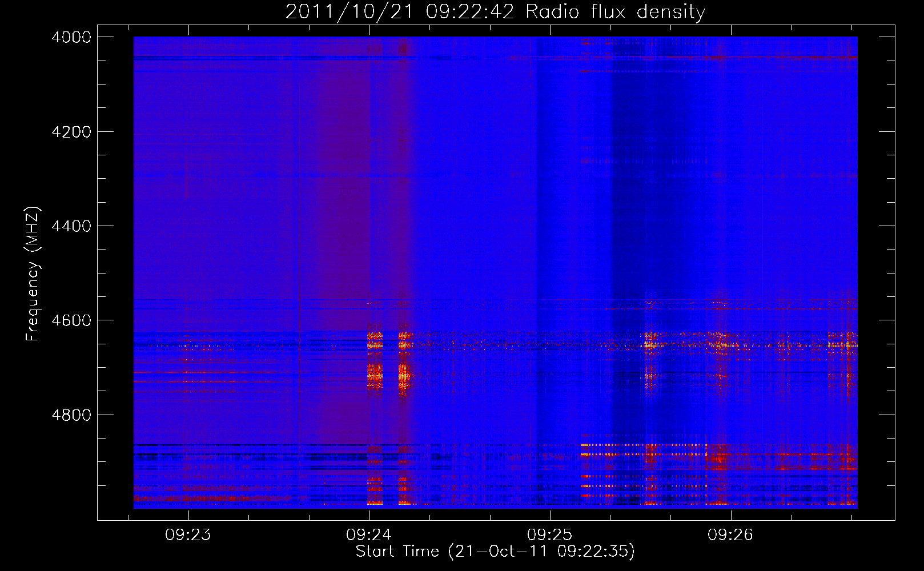Select the "4400" frequency axis label
Image resolution: width=924 pixels, height=571 pixels.
tap(71, 226)
